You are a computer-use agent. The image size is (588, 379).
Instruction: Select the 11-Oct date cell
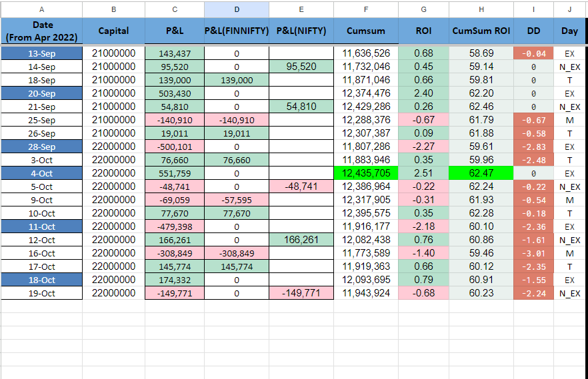[41, 226]
